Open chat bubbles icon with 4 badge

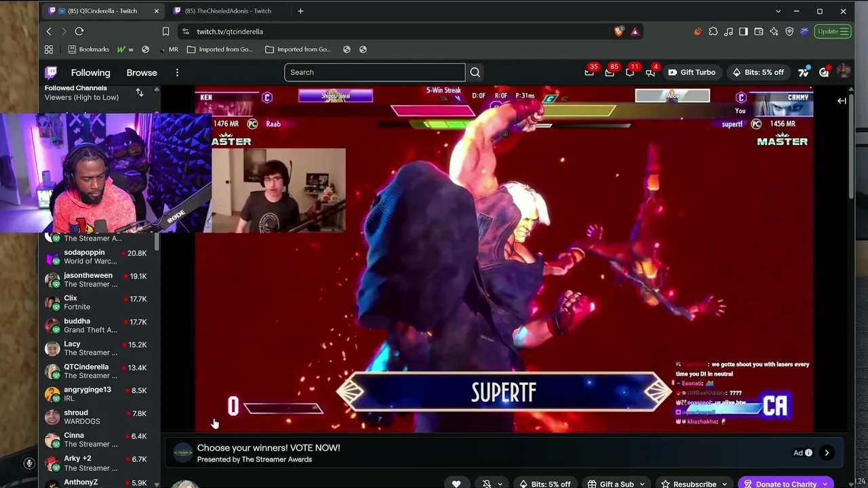coord(650,73)
